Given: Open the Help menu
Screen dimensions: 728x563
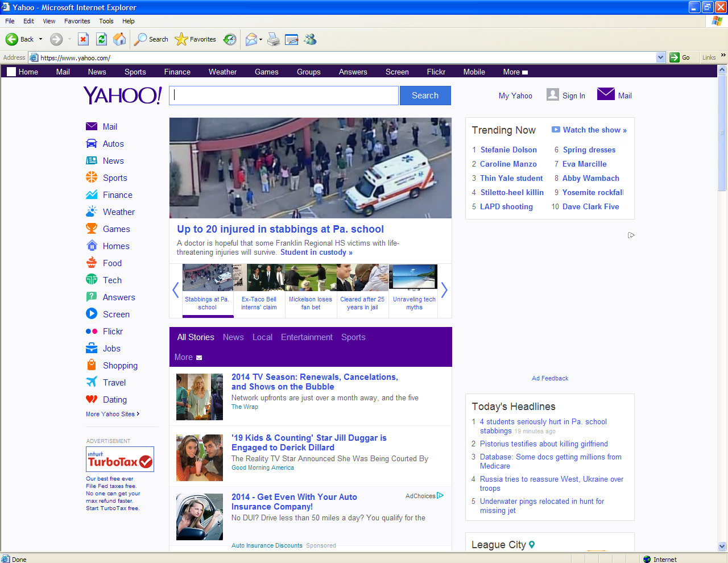Looking at the screenshot, I should click(129, 21).
